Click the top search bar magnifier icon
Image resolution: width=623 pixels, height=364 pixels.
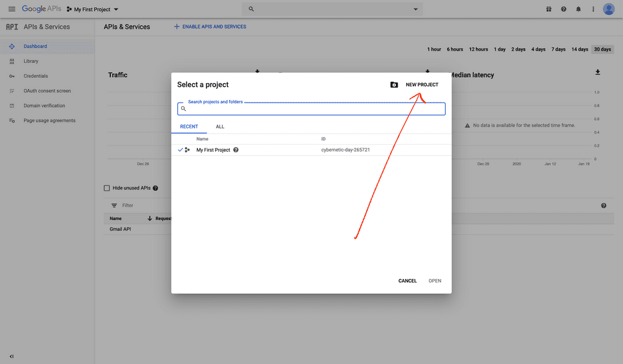251,8
